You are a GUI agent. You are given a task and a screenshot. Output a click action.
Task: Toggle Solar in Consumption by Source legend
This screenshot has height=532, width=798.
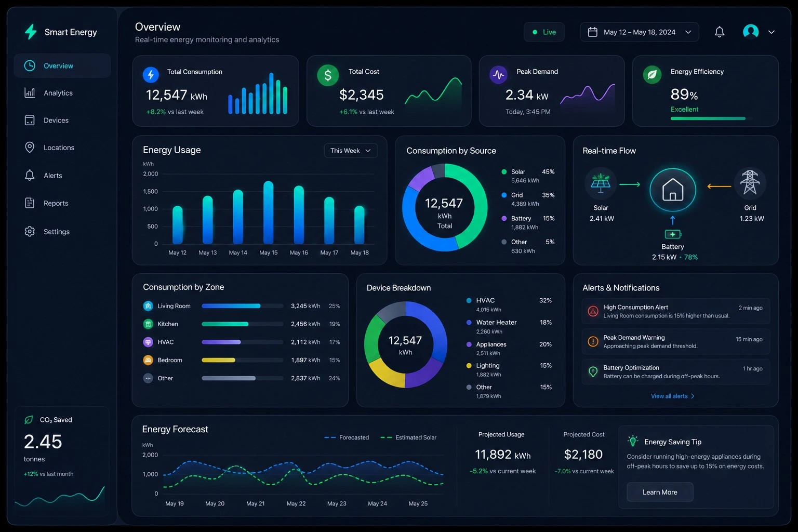pos(528,176)
